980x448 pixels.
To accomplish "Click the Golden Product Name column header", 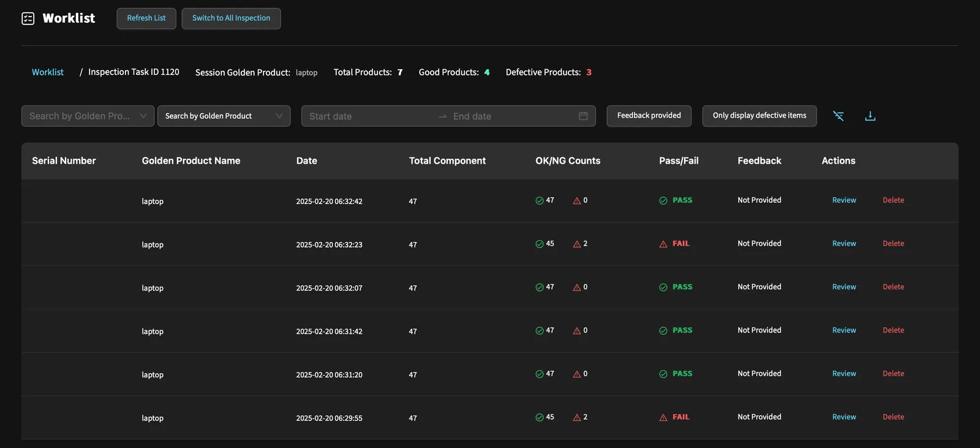I will 191,161.
